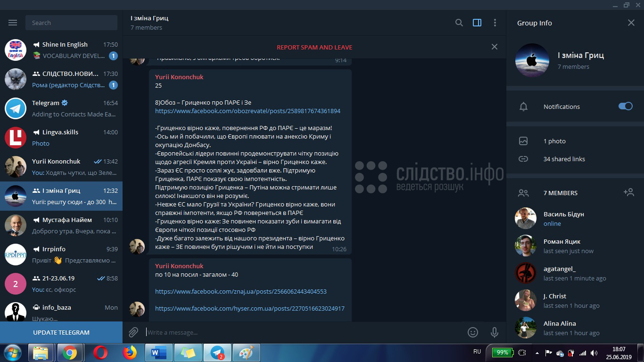Select the І зміна Гриц chat
644x362 pixels.
[61, 196]
